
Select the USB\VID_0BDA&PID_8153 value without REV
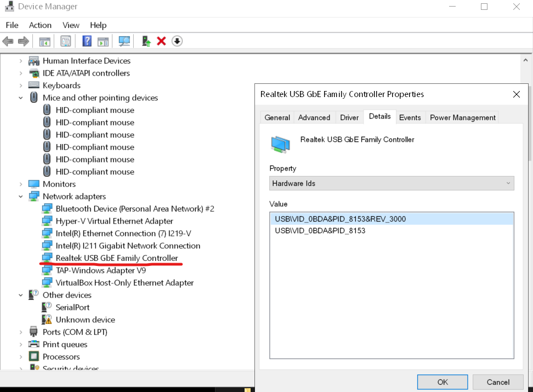coord(320,231)
